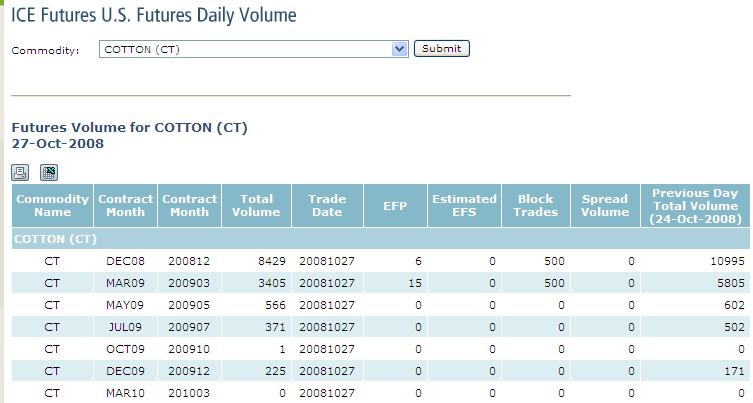The width and height of the screenshot is (753, 403).
Task: Click the 200812 contract month value
Action: pyautogui.click(x=189, y=261)
